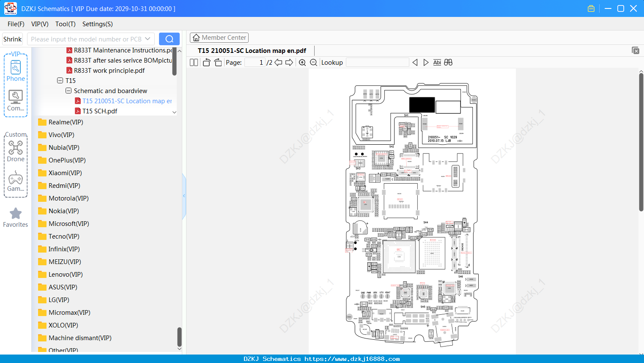Open model number dropdown arrow
Image resolution: width=644 pixels, height=363 pixels.
coord(148,39)
